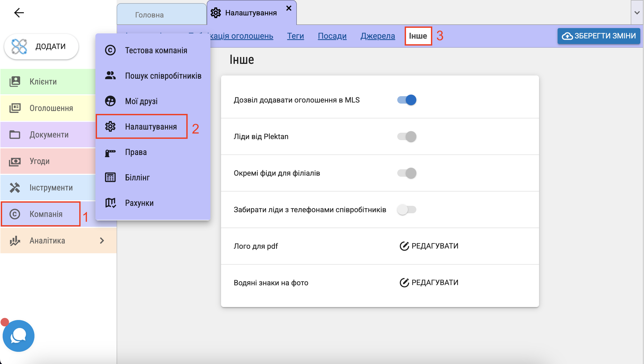Open the Публікація оголошень settings link
The width and height of the screenshot is (644, 364).
click(242, 36)
